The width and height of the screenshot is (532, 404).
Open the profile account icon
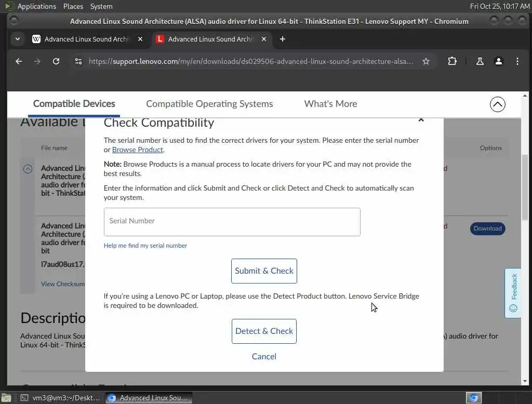[x=498, y=61]
